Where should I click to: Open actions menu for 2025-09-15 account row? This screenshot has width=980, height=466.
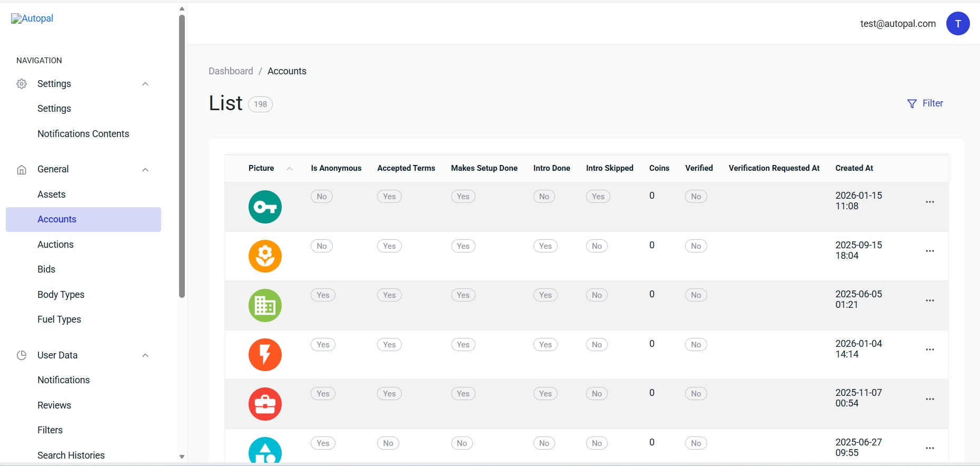pos(929,251)
